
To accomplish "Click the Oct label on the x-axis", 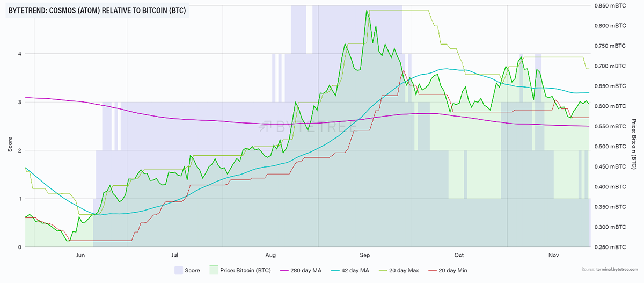I will [459, 256].
